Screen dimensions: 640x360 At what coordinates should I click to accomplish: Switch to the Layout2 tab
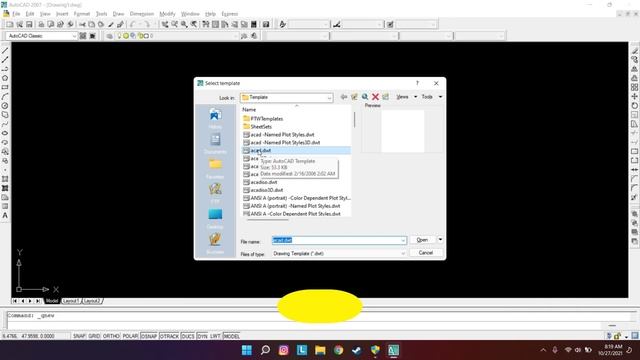click(x=92, y=301)
